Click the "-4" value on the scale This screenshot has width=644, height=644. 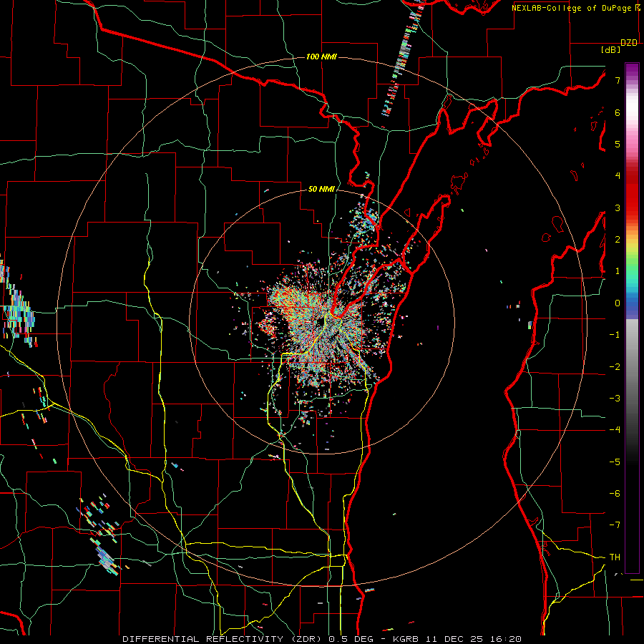coord(615,430)
